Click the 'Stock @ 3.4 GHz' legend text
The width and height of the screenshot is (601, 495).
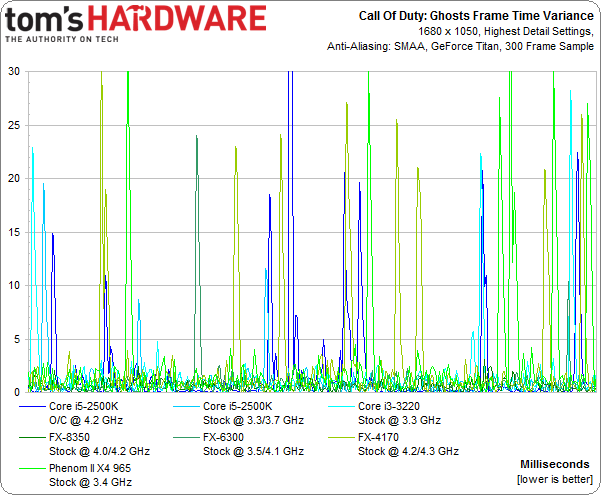(x=90, y=482)
